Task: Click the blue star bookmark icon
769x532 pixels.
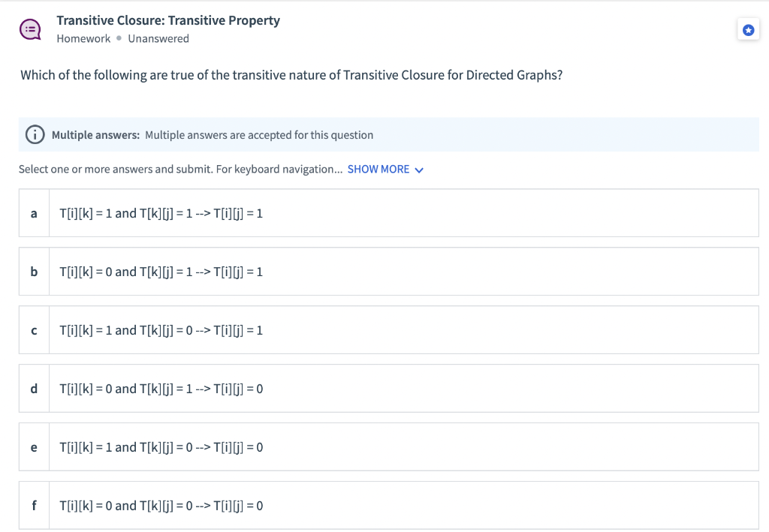Action: pos(748,30)
